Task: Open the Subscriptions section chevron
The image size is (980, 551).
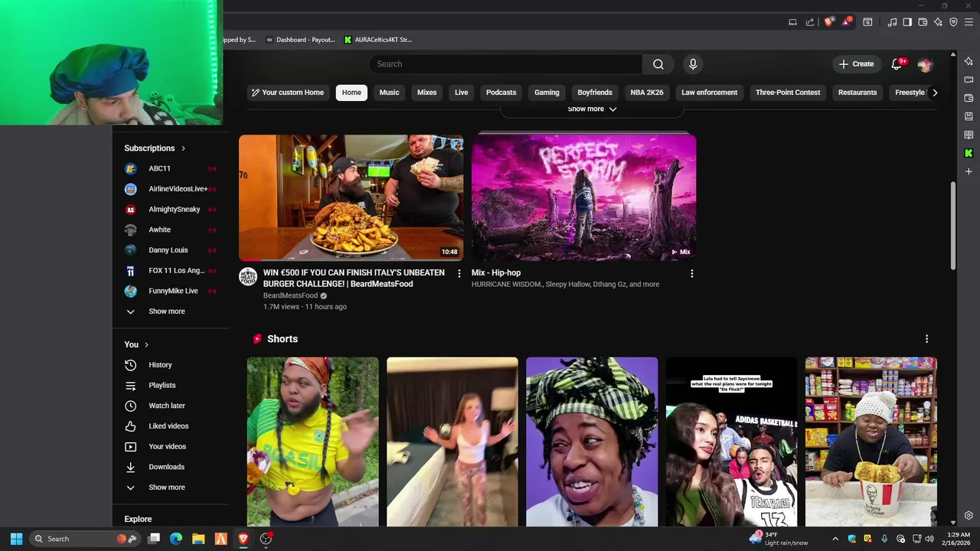Action: [183, 148]
